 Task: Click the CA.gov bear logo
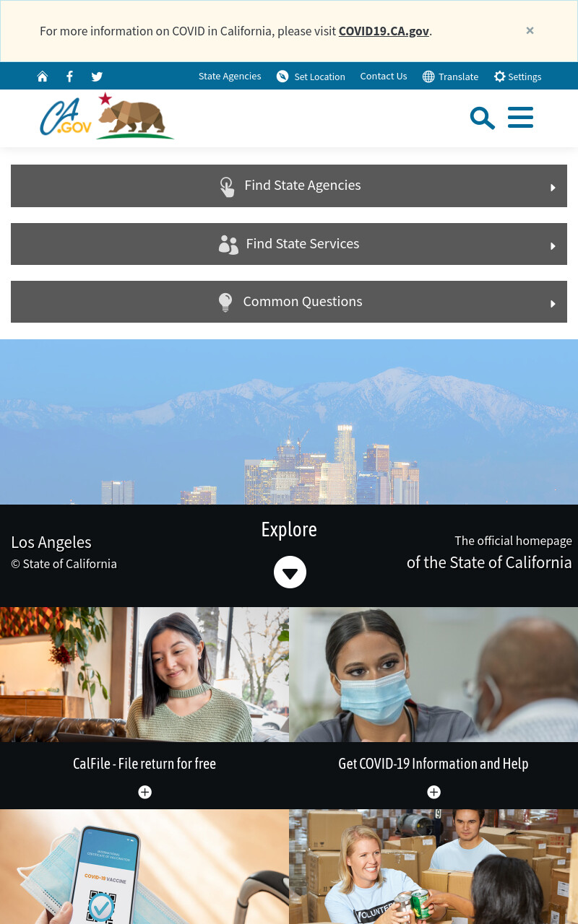pos(107,115)
